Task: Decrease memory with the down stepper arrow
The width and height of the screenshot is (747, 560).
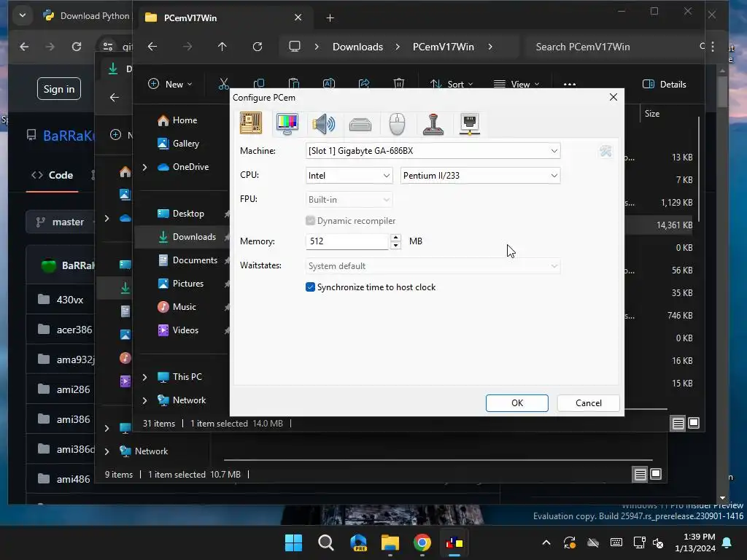Action: click(395, 245)
